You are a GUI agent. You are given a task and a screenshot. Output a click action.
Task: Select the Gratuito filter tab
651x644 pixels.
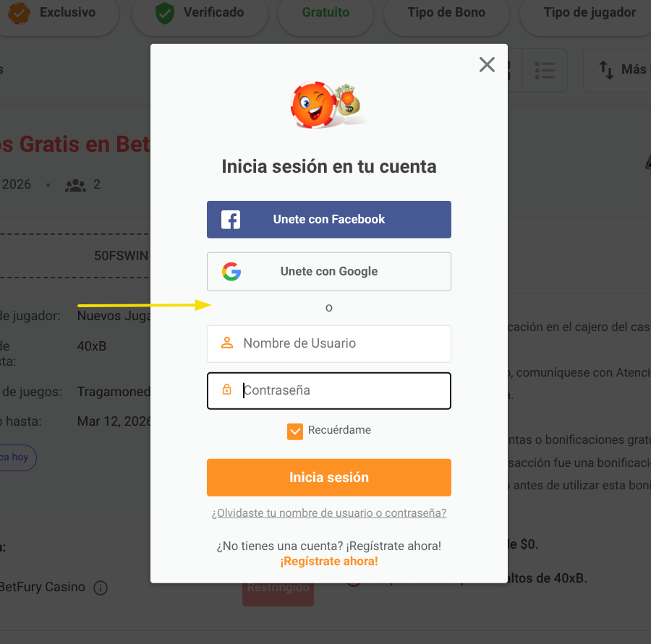(x=325, y=14)
